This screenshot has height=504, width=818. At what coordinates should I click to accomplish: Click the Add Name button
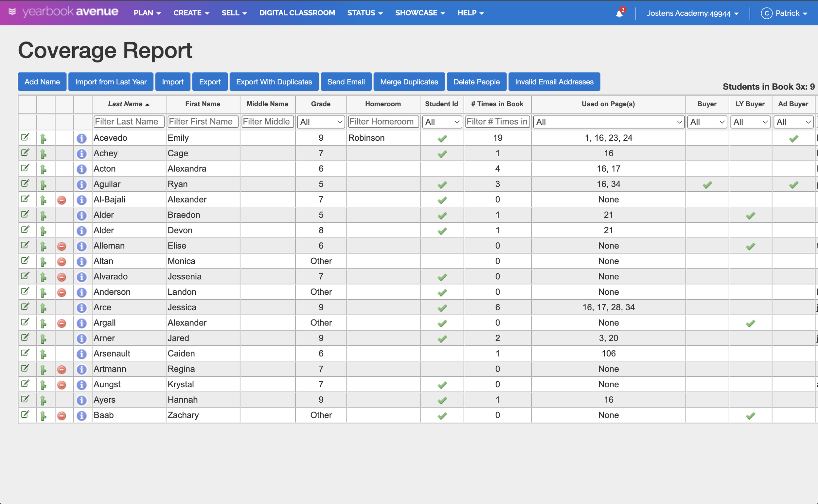tap(42, 82)
